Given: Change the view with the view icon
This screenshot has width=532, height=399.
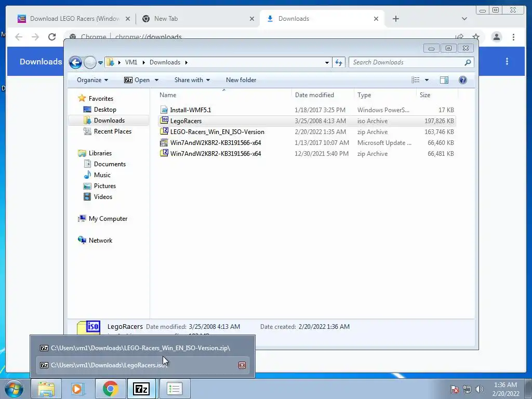Looking at the screenshot, I should point(416,80).
